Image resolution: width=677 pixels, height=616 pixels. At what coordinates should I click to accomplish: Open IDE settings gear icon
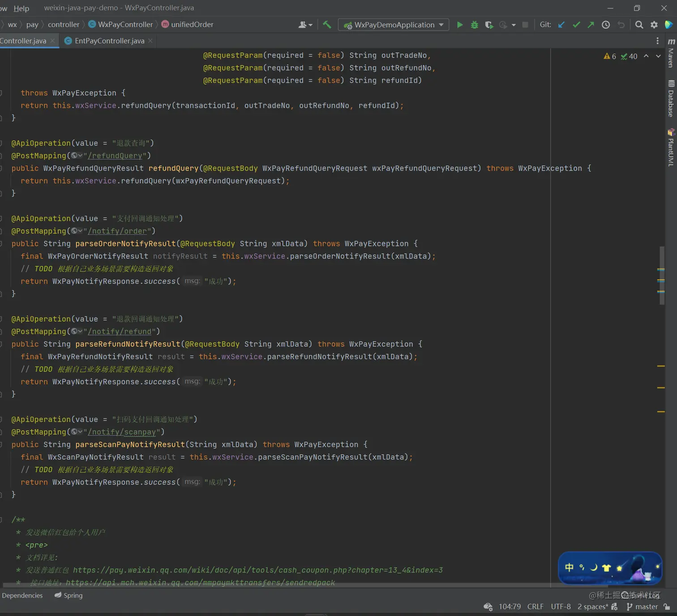point(654,25)
